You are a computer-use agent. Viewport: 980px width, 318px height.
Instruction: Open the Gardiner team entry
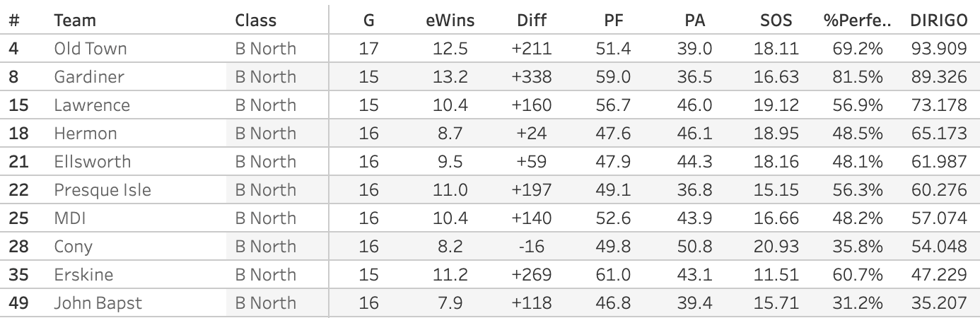[89, 77]
